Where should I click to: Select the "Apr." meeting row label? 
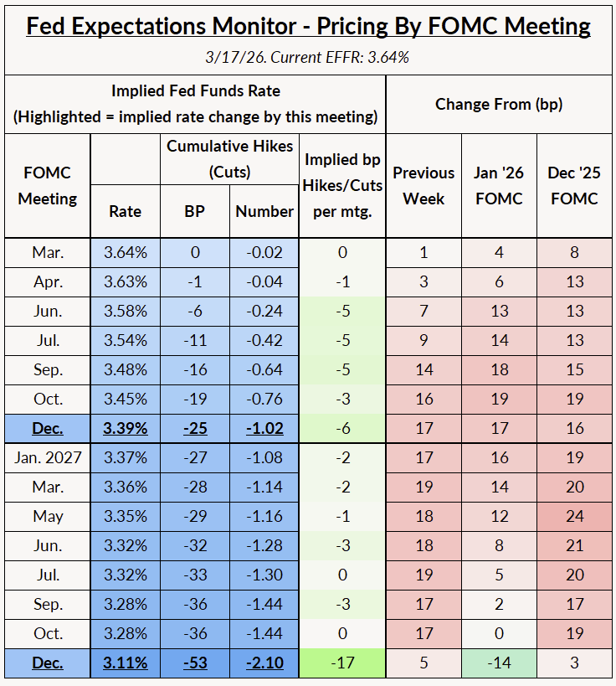pyautogui.click(x=48, y=282)
